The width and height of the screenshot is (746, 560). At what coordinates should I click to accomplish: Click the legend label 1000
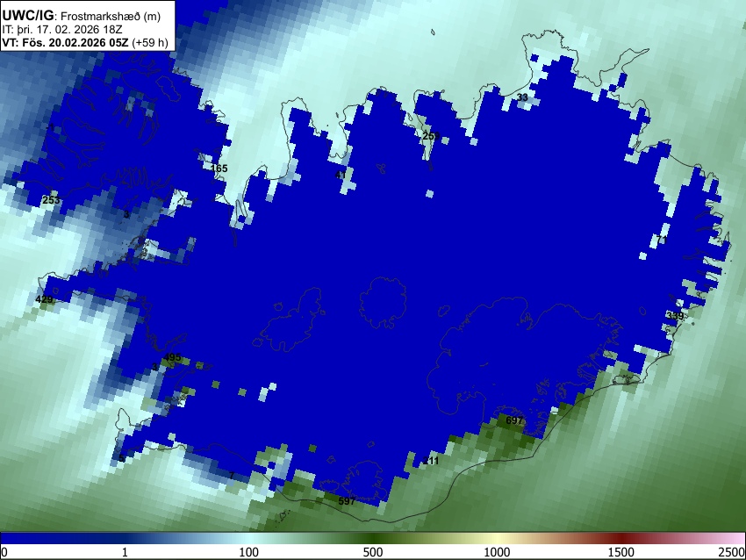[x=497, y=552]
